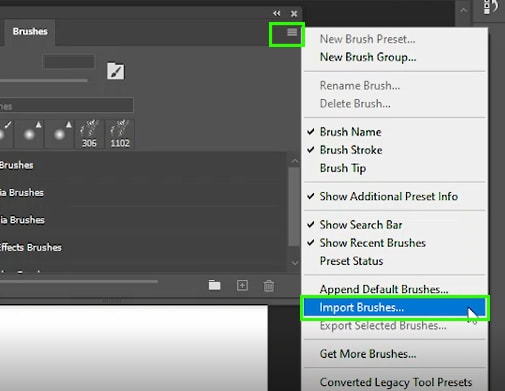Click the brush search input field

click(x=66, y=105)
